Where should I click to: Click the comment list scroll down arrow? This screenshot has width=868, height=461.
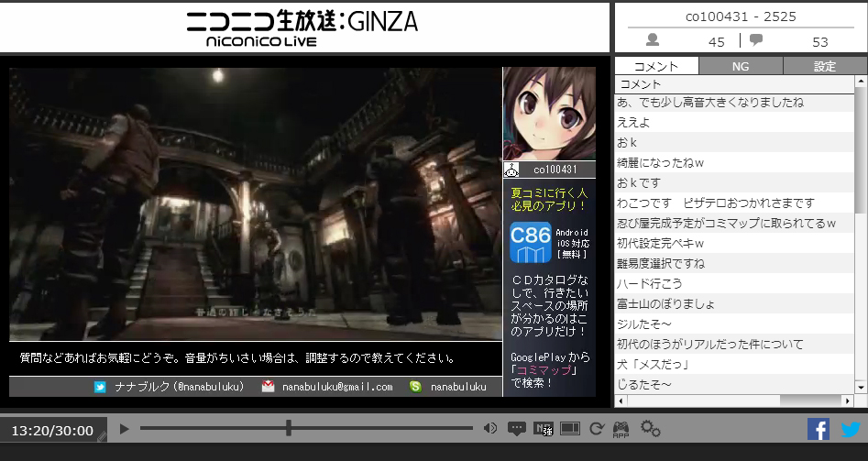tap(861, 387)
